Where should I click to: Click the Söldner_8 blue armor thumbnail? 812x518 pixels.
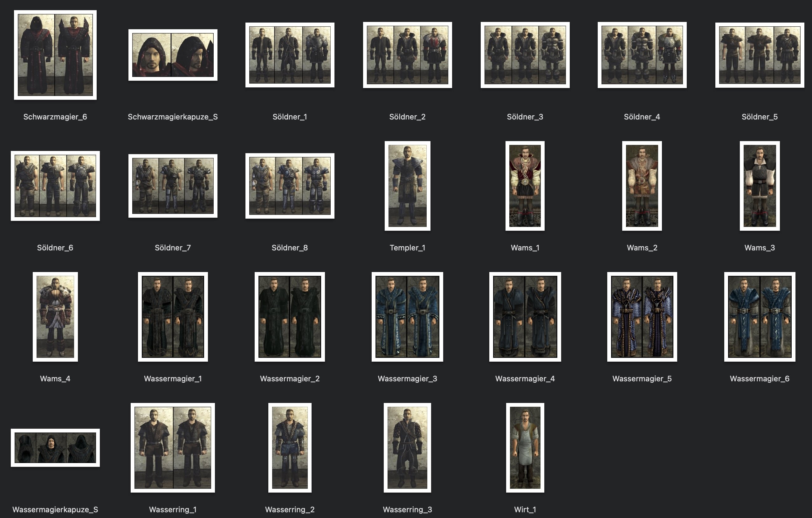290,186
